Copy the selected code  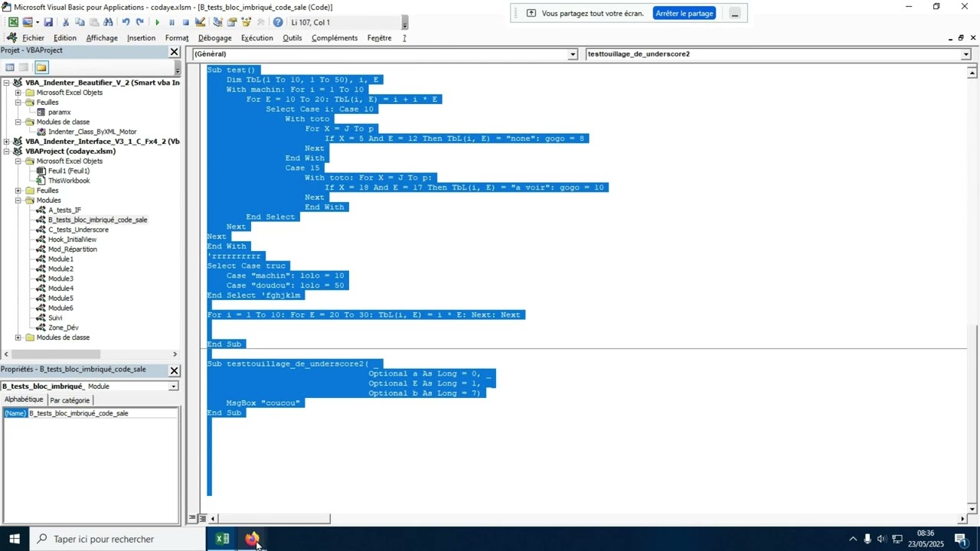point(80,22)
